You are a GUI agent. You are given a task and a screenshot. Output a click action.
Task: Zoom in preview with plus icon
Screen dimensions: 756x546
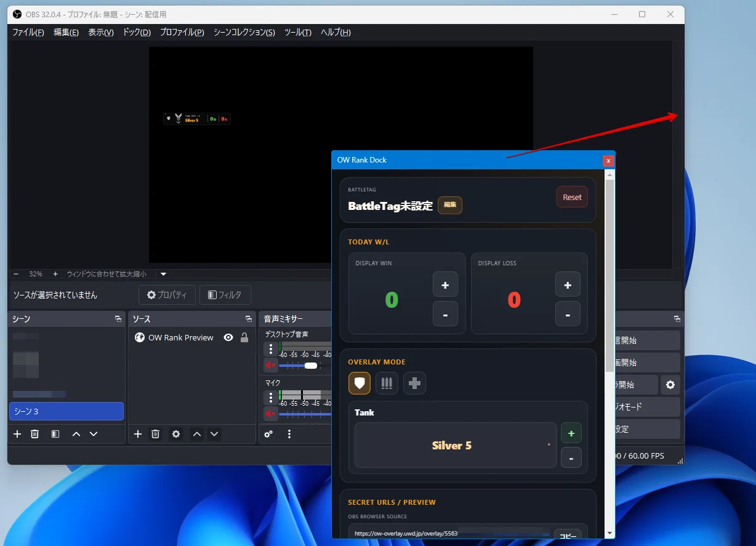pos(55,274)
